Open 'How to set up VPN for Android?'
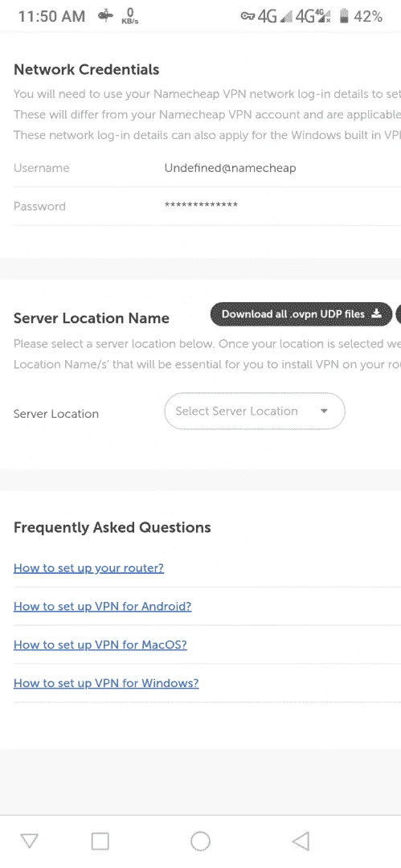Image resolution: width=401 pixels, height=868 pixels. [103, 606]
